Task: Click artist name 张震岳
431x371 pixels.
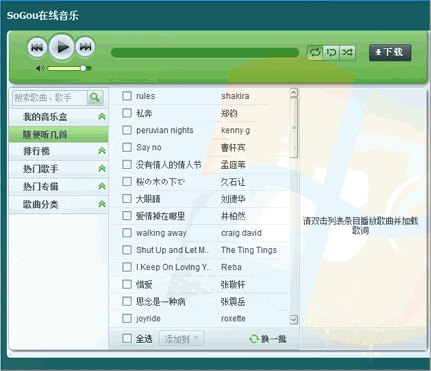Action: point(233,302)
